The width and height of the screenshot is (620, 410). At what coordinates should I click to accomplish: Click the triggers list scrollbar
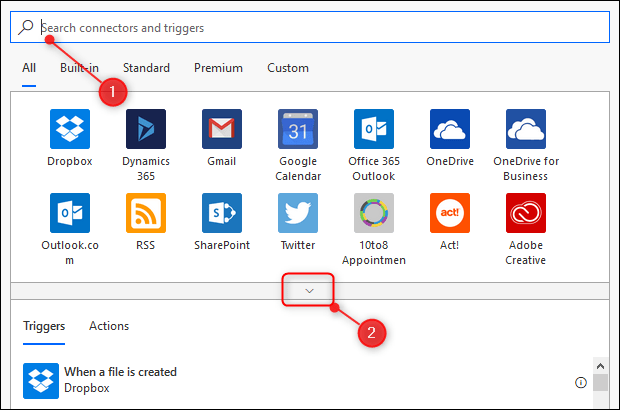point(600,382)
